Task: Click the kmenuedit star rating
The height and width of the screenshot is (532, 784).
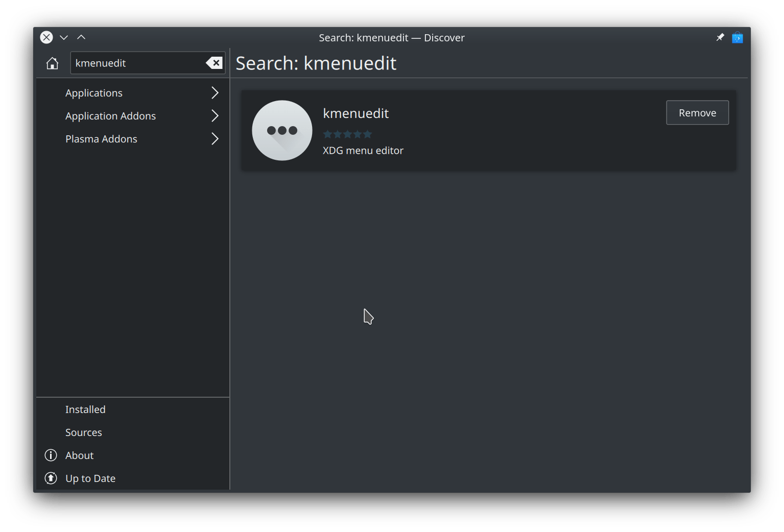Action: (347, 134)
